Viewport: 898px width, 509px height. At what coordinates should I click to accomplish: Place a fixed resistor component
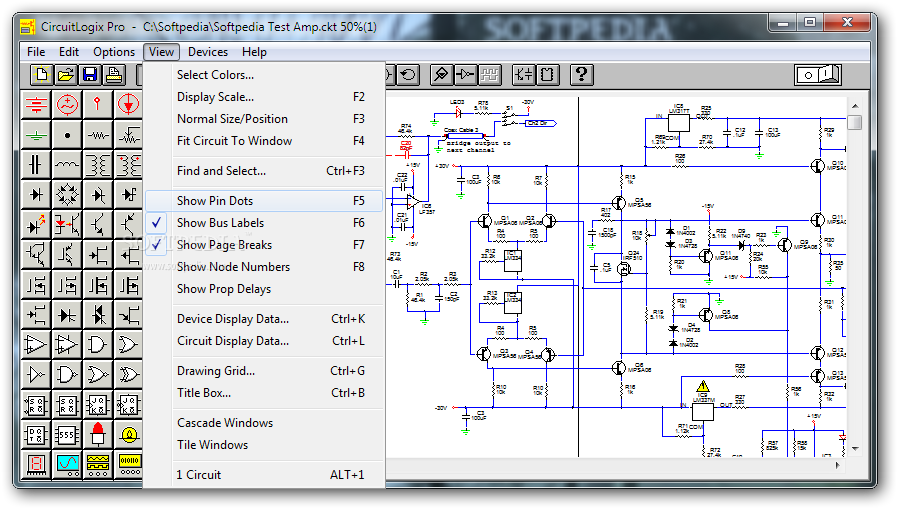click(98, 135)
